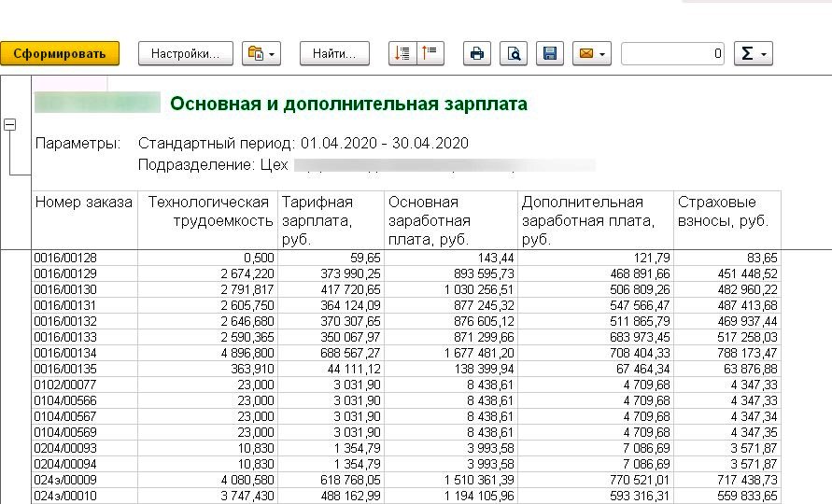Viewport: 832px width, 504px height.
Task: Select order 0104/00569 cell
Action: point(85,433)
